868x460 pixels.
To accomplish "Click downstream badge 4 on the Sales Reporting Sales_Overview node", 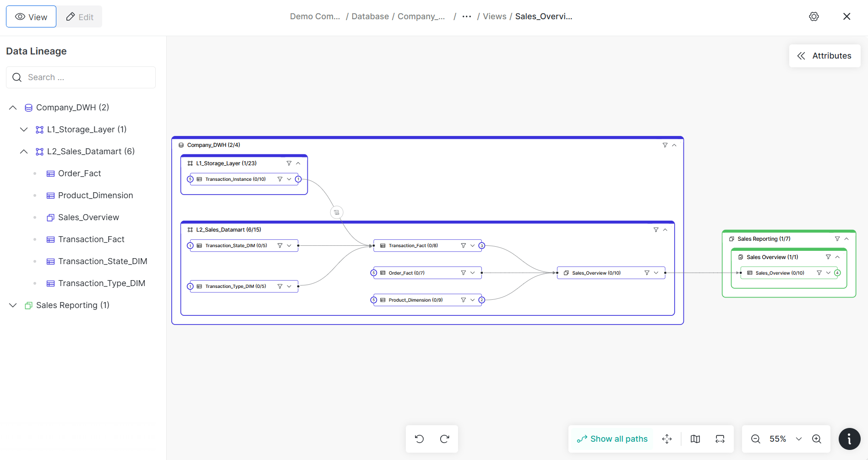I will tap(837, 273).
